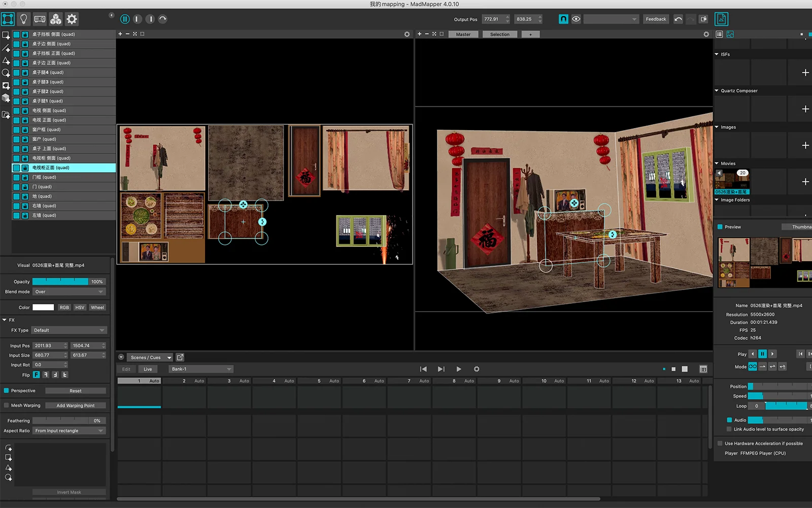Image resolution: width=812 pixels, height=508 pixels.
Task: Switch to Live mode tab
Action: 148,369
